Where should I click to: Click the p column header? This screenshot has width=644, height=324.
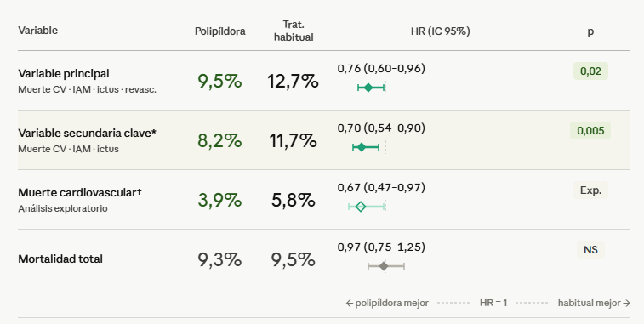point(590,31)
